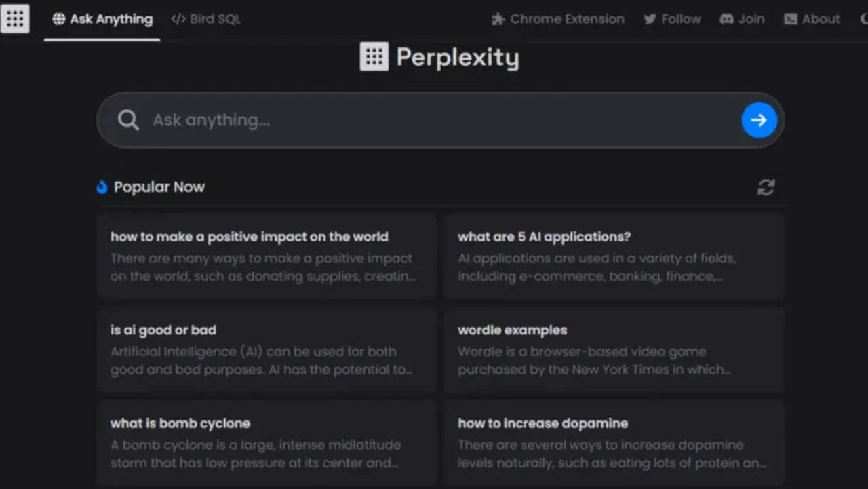Click the large Perplexity logo above search
The height and width of the screenshot is (489, 868).
point(374,57)
